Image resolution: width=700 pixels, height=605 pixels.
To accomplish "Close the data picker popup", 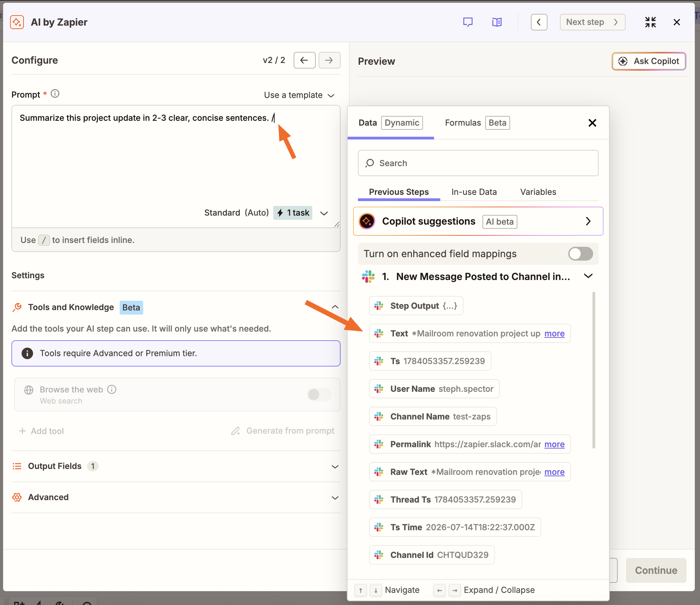I will tap(592, 123).
